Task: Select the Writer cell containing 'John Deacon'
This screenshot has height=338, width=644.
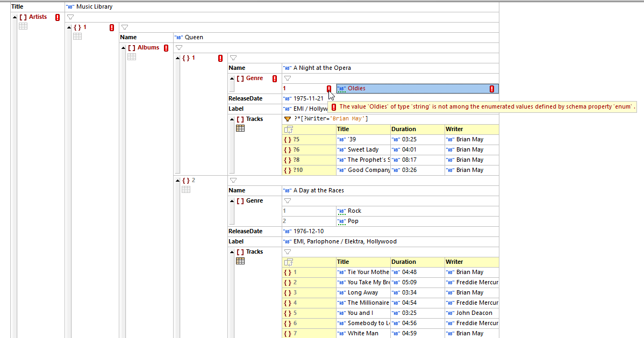Action: (x=473, y=313)
